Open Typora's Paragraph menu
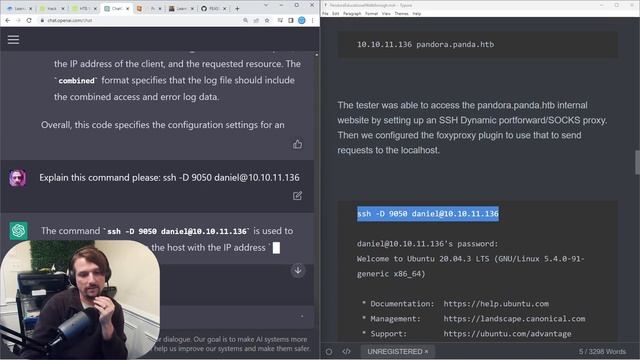 coord(352,13)
